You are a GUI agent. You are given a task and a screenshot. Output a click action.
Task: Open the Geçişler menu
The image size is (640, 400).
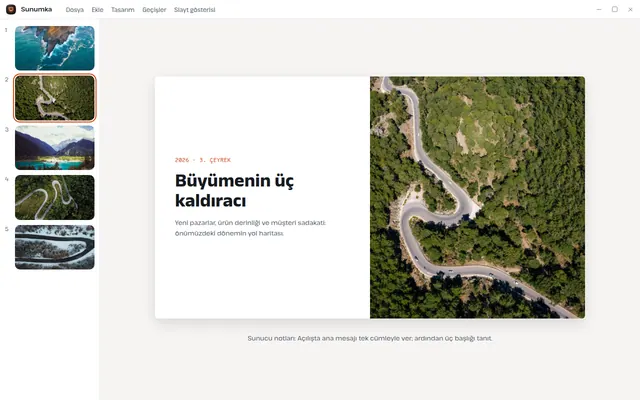(x=154, y=10)
